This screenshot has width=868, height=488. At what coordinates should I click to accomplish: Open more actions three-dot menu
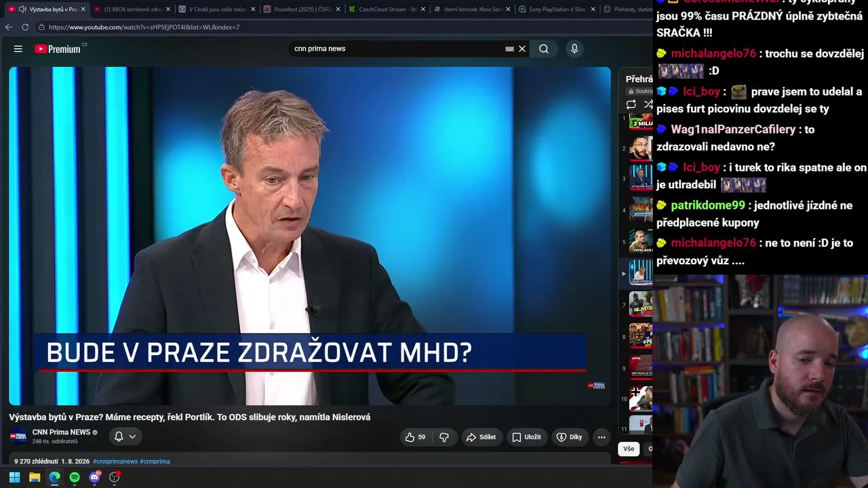coord(601,437)
